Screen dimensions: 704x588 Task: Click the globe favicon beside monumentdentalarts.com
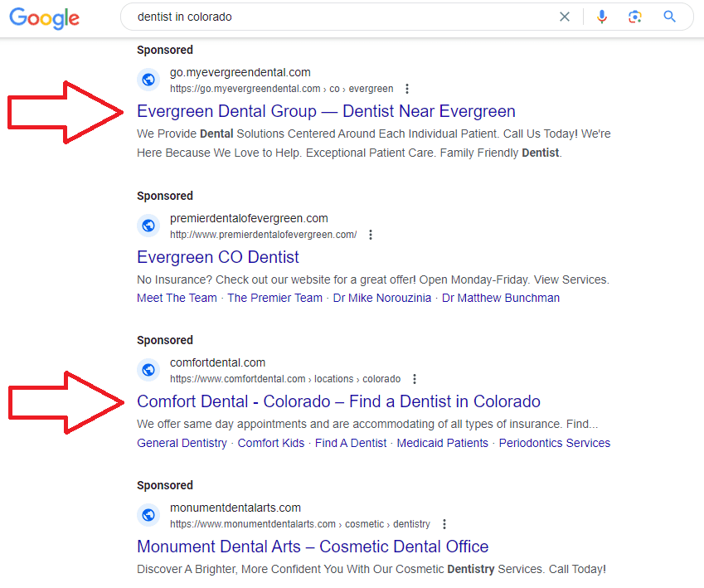pyautogui.click(x=148, y=515)
